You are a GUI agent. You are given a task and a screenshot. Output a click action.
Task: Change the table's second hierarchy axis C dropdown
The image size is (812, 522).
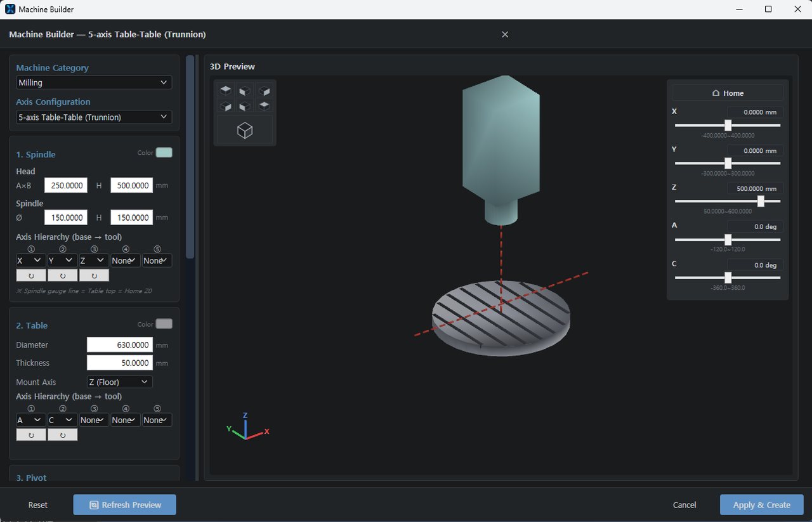coord(62,420)
